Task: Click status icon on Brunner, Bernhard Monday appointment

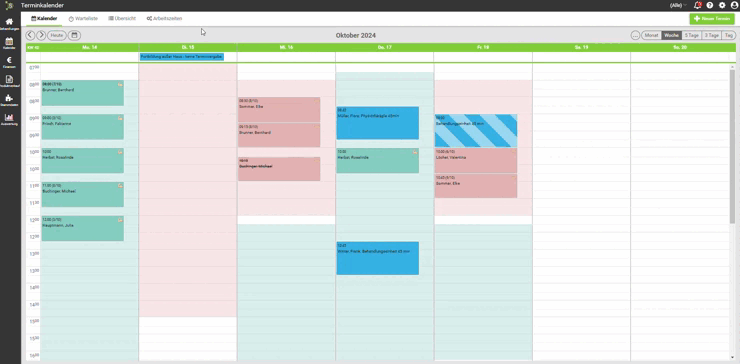Action: click(120, 85)
